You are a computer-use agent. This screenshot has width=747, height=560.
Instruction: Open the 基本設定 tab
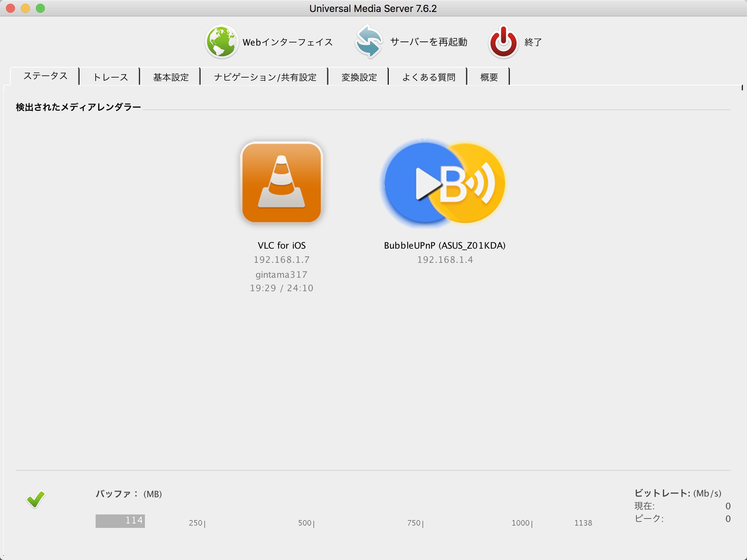click(171, 77)
